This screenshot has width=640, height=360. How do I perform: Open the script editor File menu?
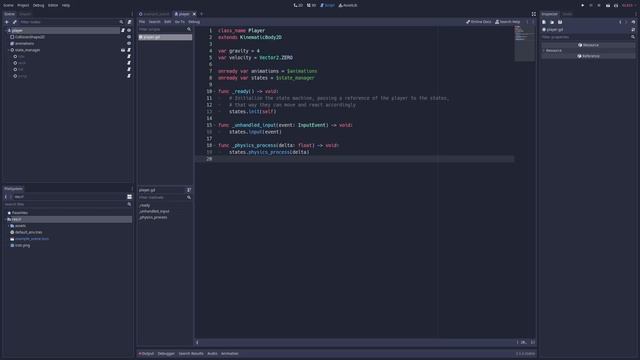pyautogui.click(x=142, y=22)
